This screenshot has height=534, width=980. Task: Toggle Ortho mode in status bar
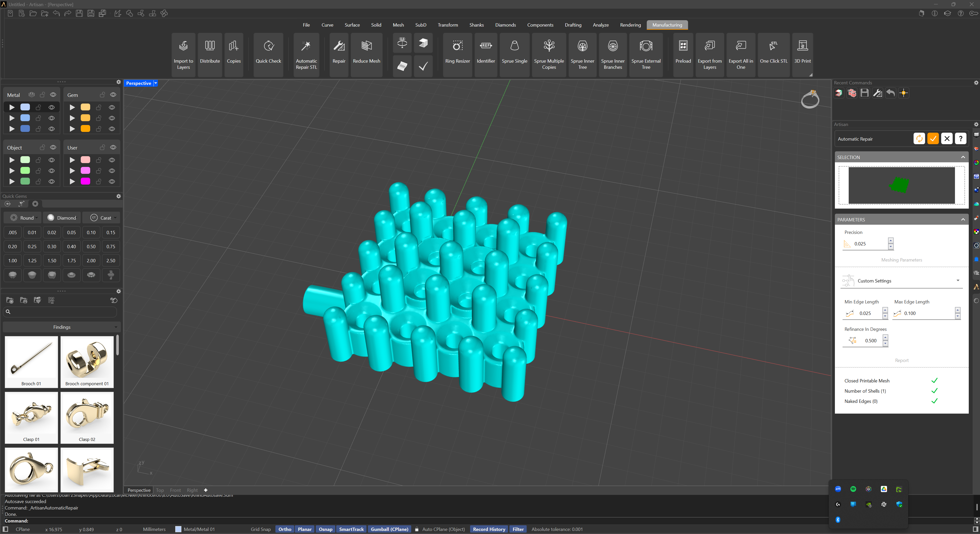[285, 529]
